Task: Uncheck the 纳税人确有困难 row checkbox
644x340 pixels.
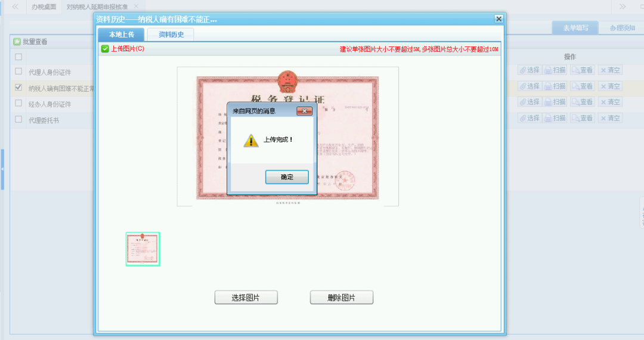Action: click(x=18, y=88)
